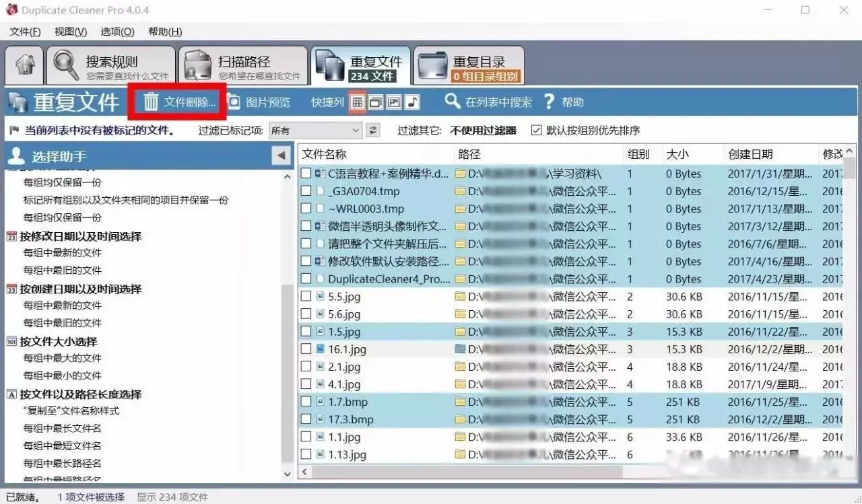Viewport: 862px width, 504px height.
Task: Check the box for 5.5.jpg
Action: point(306,296)
